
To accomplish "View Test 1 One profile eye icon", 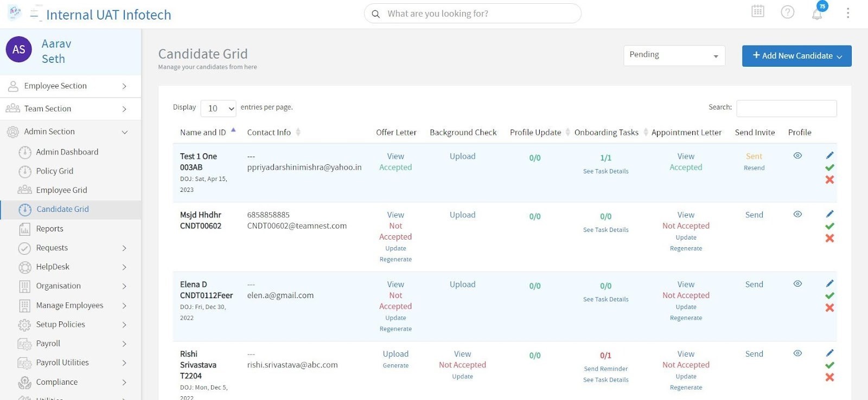I will tap(797, 156).
